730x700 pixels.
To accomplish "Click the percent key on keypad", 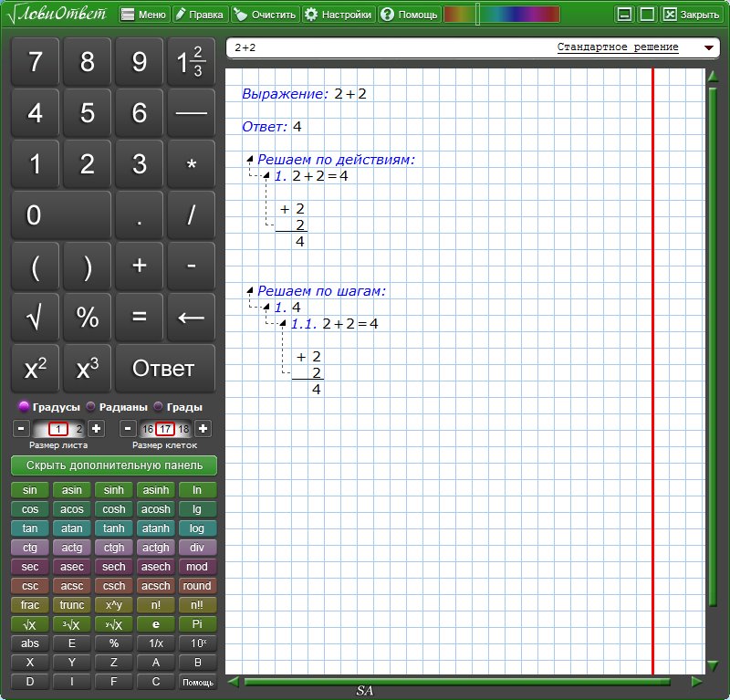I will click(87, 318).
